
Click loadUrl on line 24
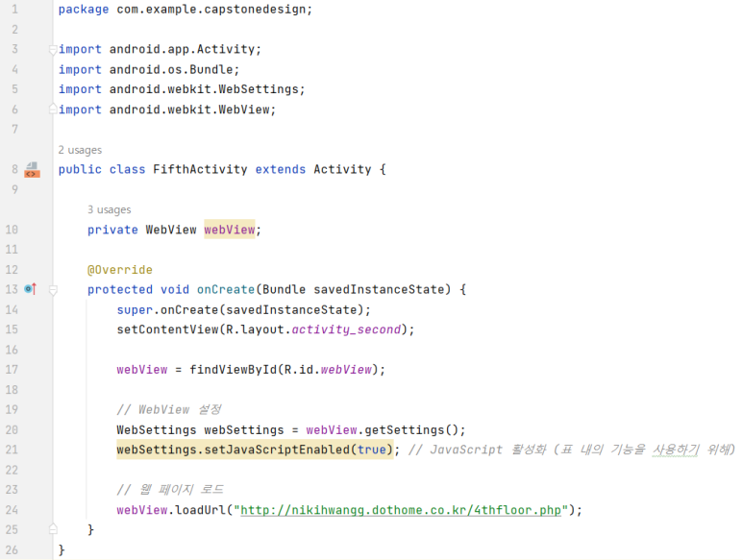coord(201,510)
